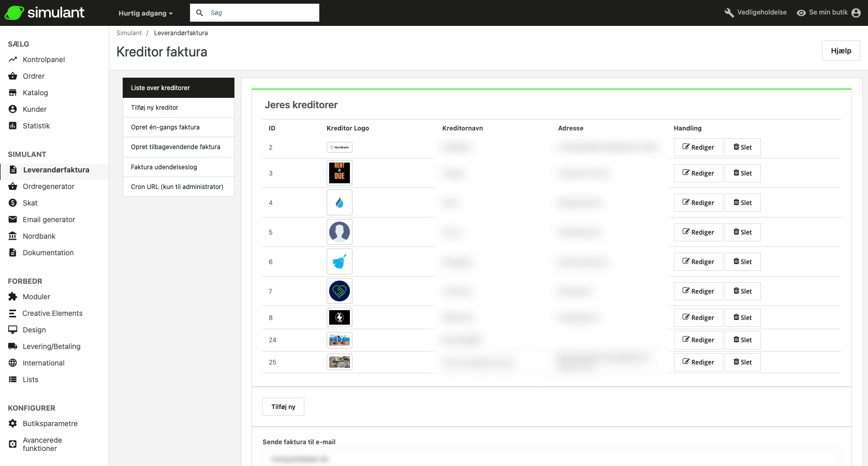Image resolution: width=868 pixels, height=466 pixels.
Task: Click Rediger for creditor ID 3
Action: (x=698, y=173)
